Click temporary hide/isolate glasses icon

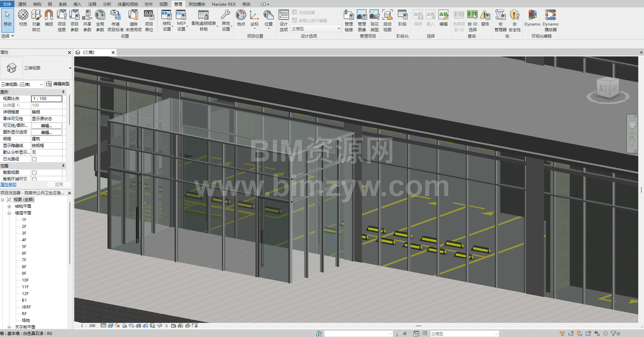tap(159, 326)
